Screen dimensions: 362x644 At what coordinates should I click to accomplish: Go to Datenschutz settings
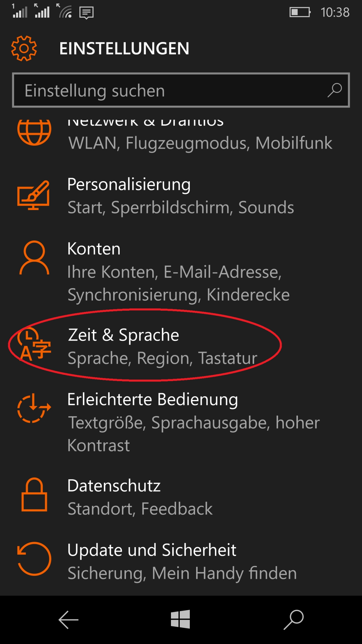(140, 497)
